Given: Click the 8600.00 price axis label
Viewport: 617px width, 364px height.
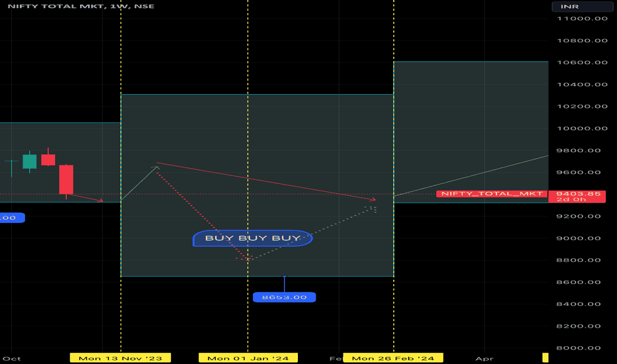Looking at the screenshot, I should click(579, 282).
